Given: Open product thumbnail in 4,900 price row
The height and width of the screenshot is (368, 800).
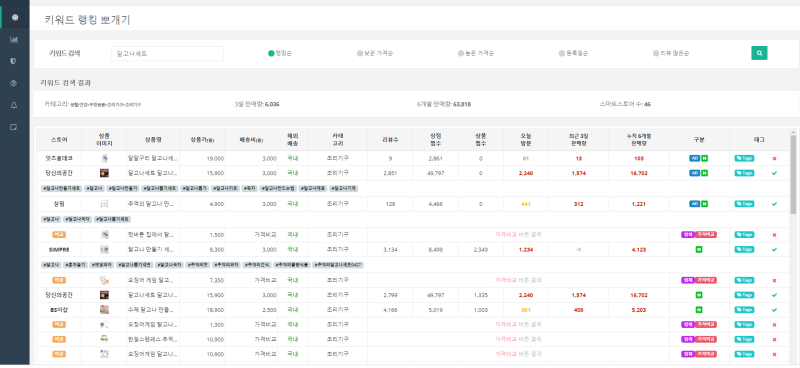Looking at the screenshot, I should pyautogui.click(x=104, y=204).
